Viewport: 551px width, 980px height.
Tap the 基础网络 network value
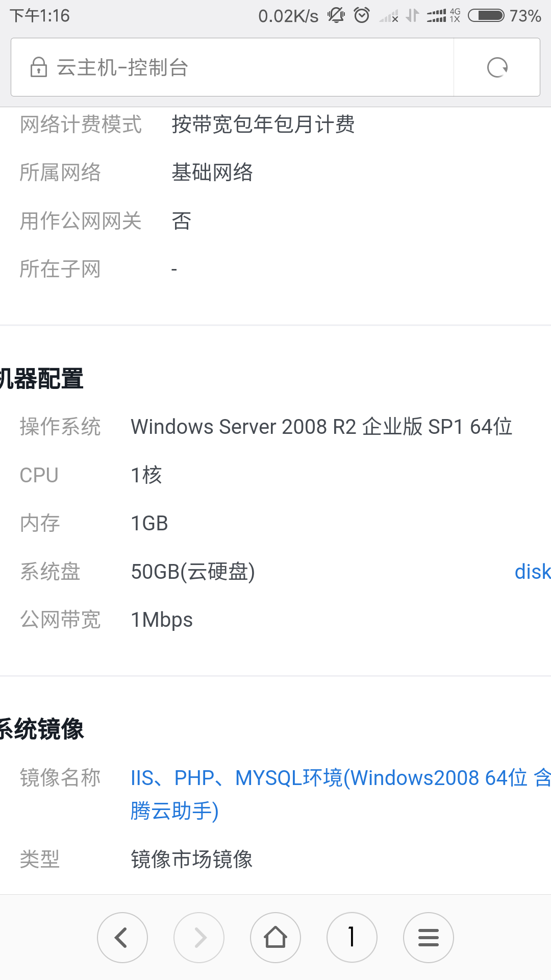(x=214, y=173)
